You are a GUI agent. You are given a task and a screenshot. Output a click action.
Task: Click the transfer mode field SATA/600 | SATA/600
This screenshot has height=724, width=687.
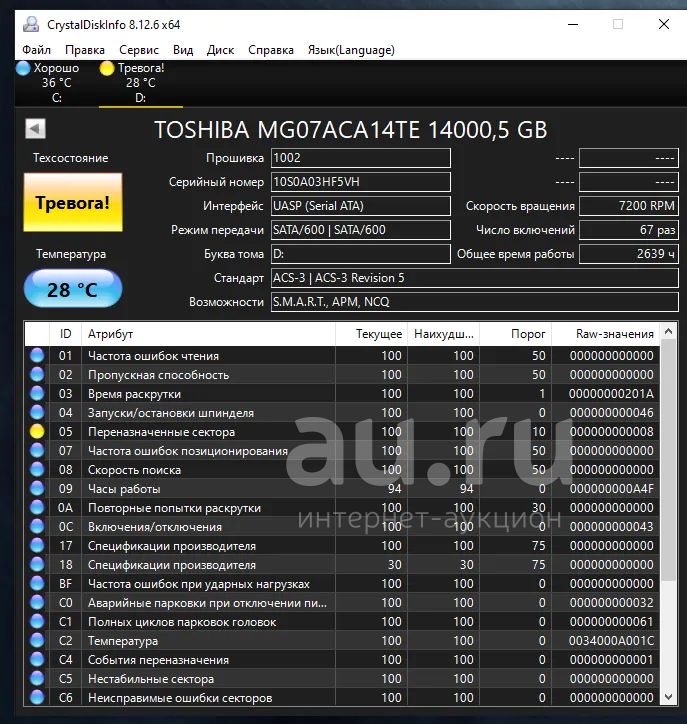pyautogui.click(x=361, y=230)
